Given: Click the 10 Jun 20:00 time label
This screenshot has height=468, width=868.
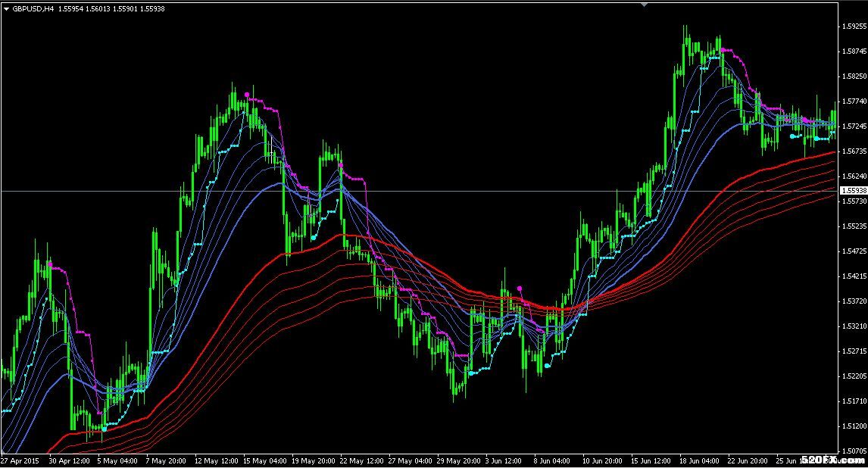Looking at the screenshot, I should point(602,461).
